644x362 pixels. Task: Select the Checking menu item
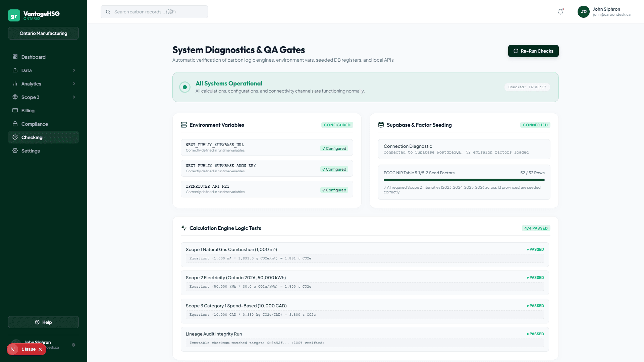click(43, 137)
